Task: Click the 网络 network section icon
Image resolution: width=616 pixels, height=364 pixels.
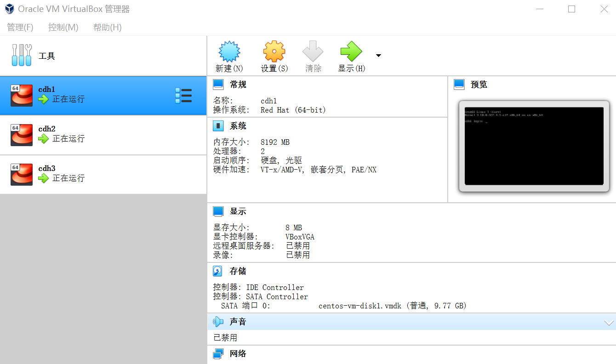Action: 218,353
